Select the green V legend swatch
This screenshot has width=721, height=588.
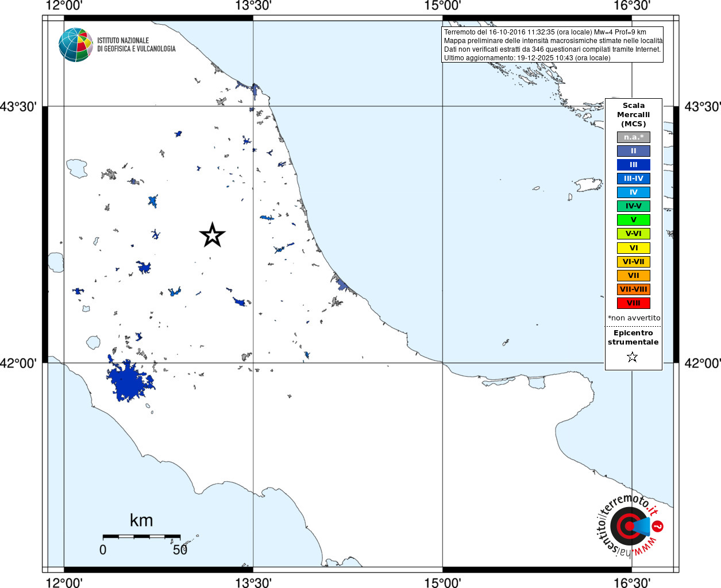(634, 220)
